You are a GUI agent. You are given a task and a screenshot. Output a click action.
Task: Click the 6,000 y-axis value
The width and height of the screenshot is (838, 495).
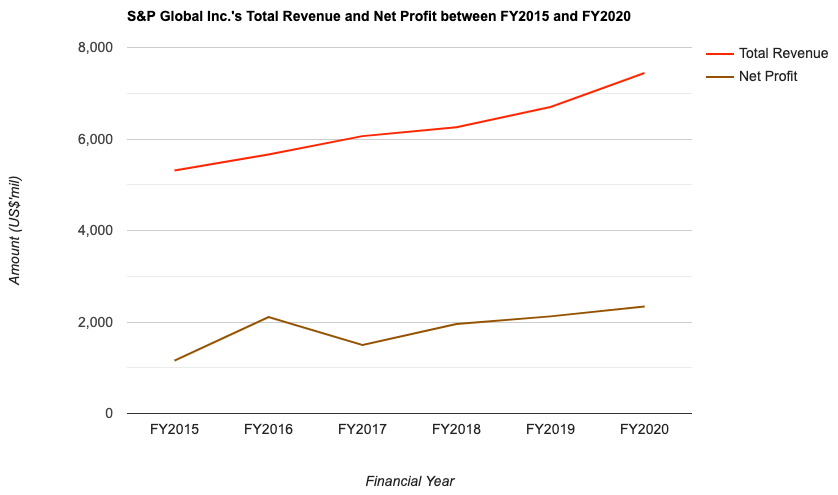pyautogui.click(x=96, y=140)
